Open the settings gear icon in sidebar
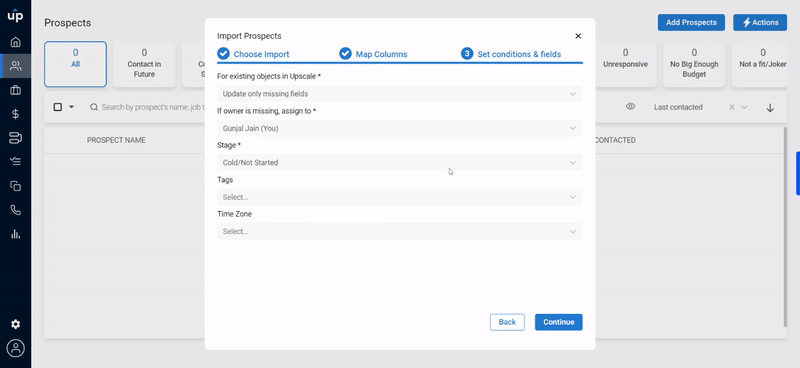 15,324
